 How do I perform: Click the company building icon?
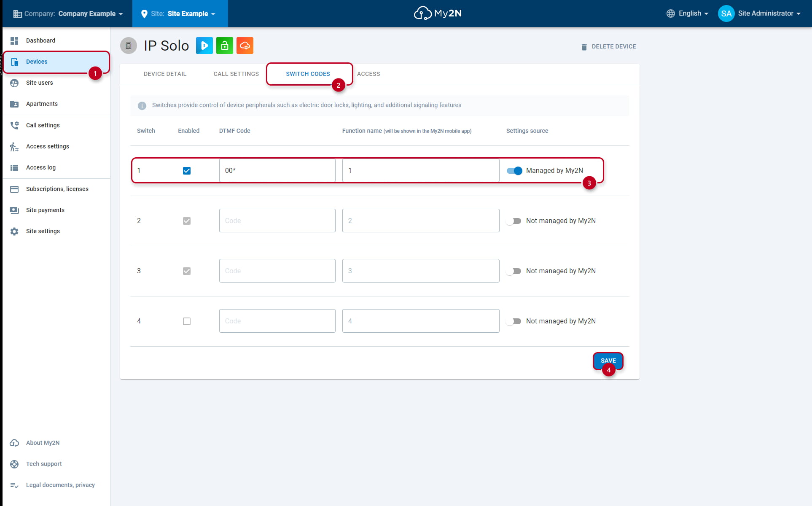(x=17, y=14)
